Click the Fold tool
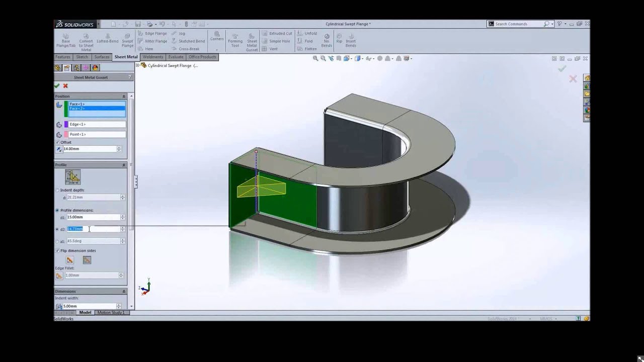The width and height of the screenshot is (644, 362). (x=305, y=41)
